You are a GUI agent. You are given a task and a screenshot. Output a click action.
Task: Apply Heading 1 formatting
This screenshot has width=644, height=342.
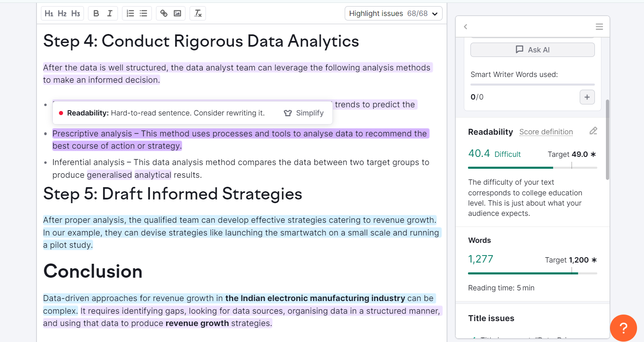click(49, 14)
